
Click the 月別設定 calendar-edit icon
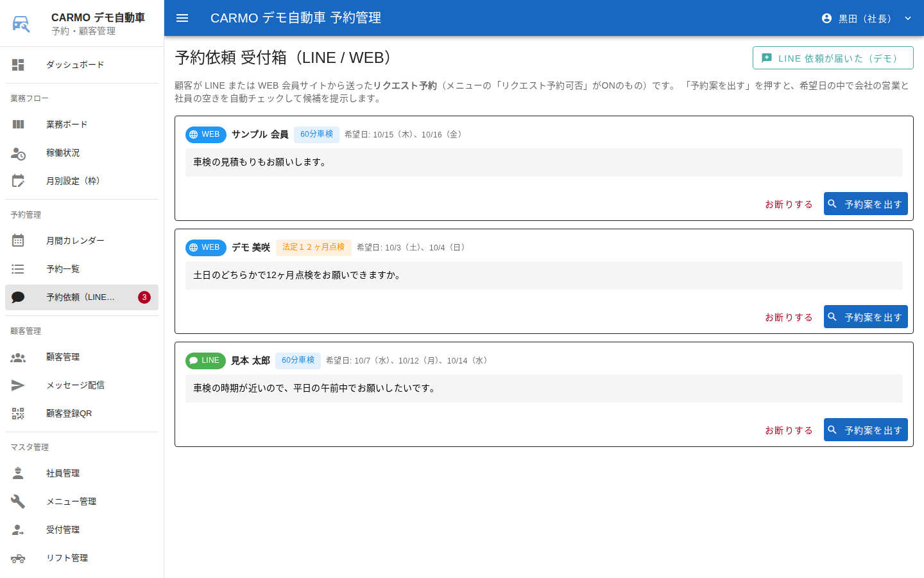click(x=18, y=181)
